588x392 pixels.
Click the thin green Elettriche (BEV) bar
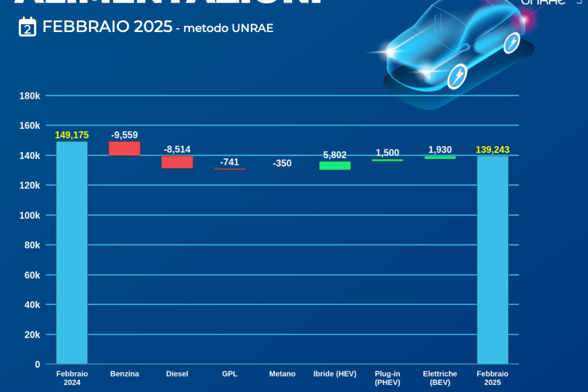pyautogui.click(x=440, y=157)
